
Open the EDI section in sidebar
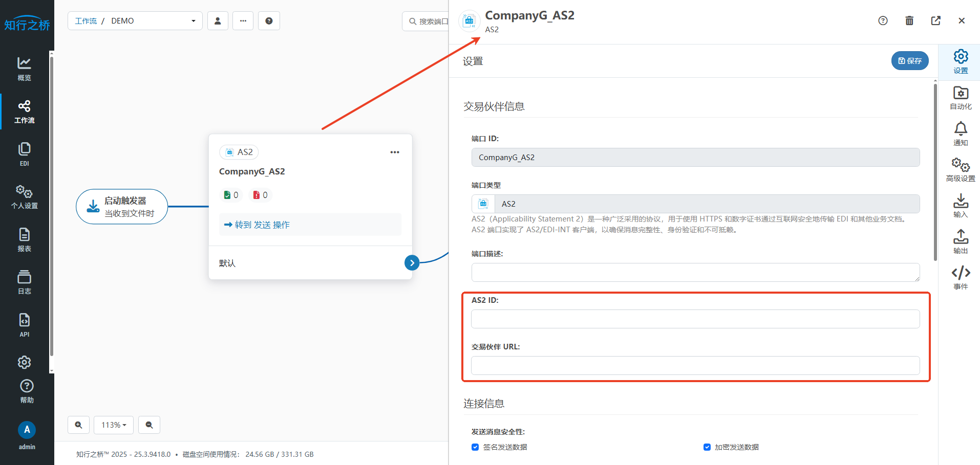[24, 154]
